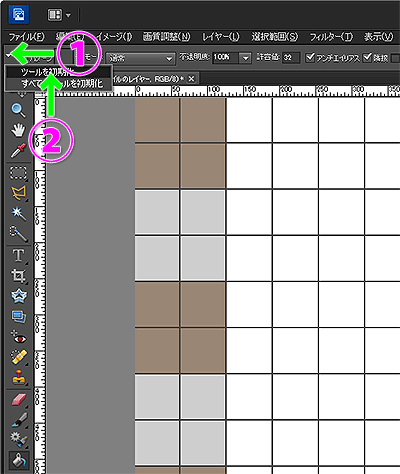Click the 許容値 tolerance field showing 32
The height and width of the screenshot is (474, 400).
click(291, 58)
